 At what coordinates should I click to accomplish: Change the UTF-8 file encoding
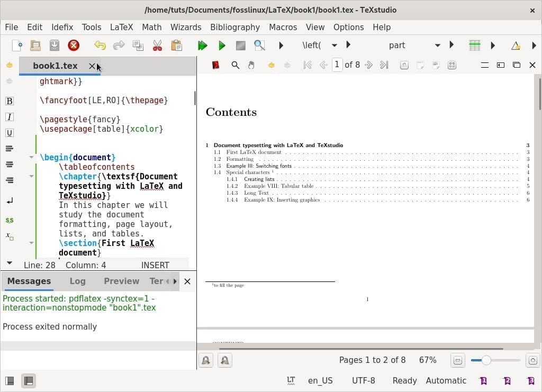[x=363, y=380]
